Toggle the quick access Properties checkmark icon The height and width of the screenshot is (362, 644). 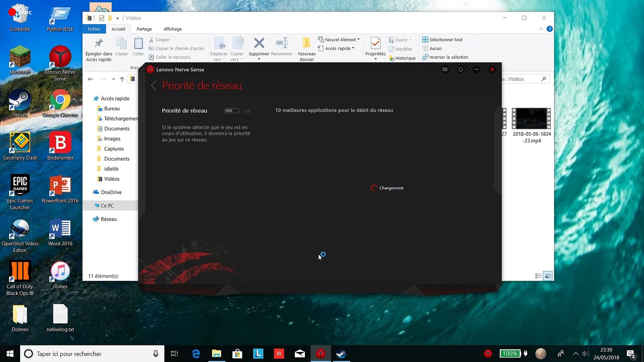tap(102, 18)
